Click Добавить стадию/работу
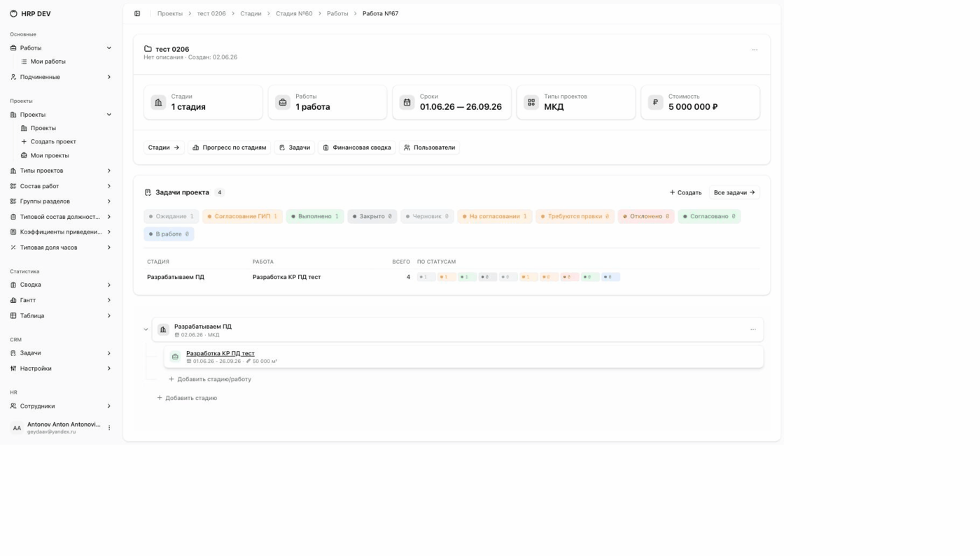 tap(210, 379)
